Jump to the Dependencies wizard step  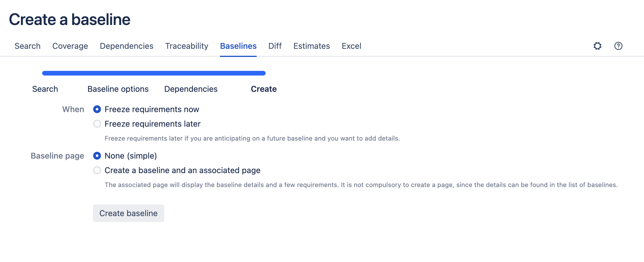coord(191,89)
